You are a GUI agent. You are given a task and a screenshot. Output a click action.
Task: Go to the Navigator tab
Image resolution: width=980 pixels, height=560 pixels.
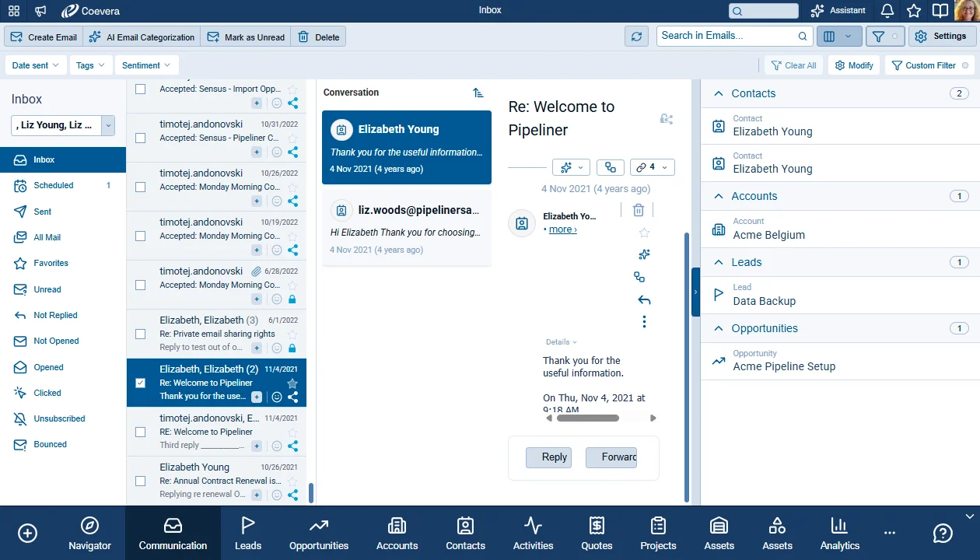[x=89, y=534]
